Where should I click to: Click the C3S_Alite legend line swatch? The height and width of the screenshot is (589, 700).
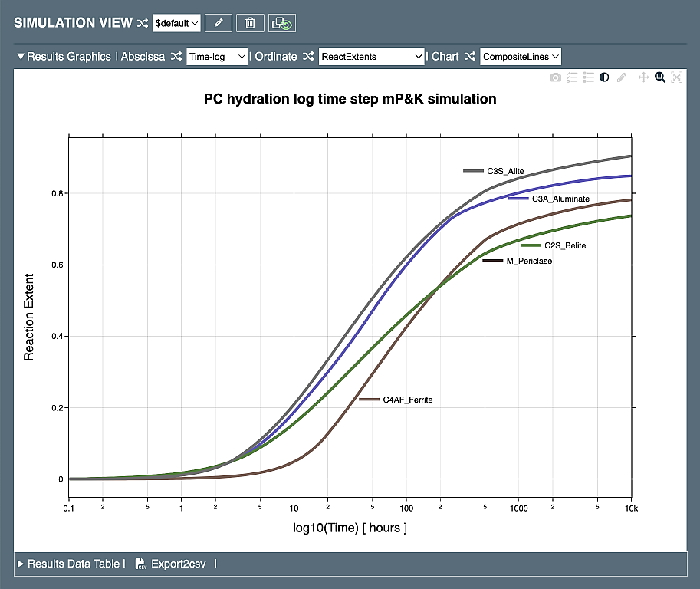tap(473, 171)
